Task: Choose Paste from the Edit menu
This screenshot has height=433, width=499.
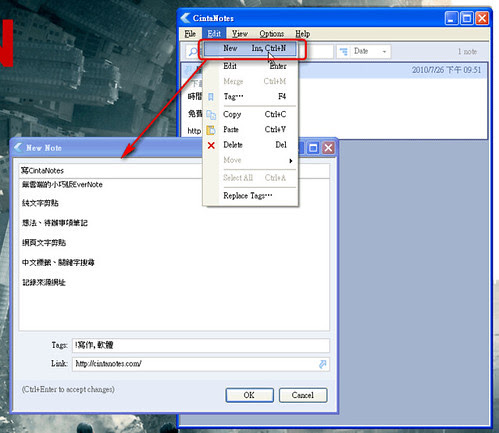Action: point(250,129)
